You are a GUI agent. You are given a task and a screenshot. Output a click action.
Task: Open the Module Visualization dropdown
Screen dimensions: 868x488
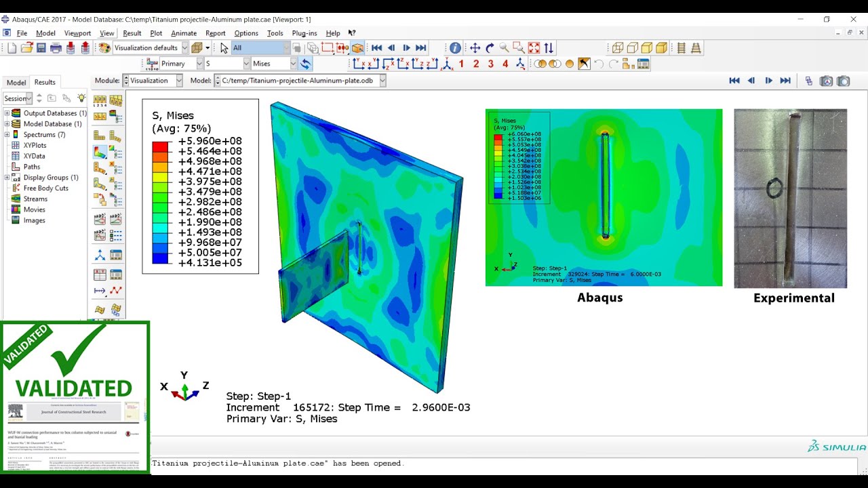(x=179, y=81)
